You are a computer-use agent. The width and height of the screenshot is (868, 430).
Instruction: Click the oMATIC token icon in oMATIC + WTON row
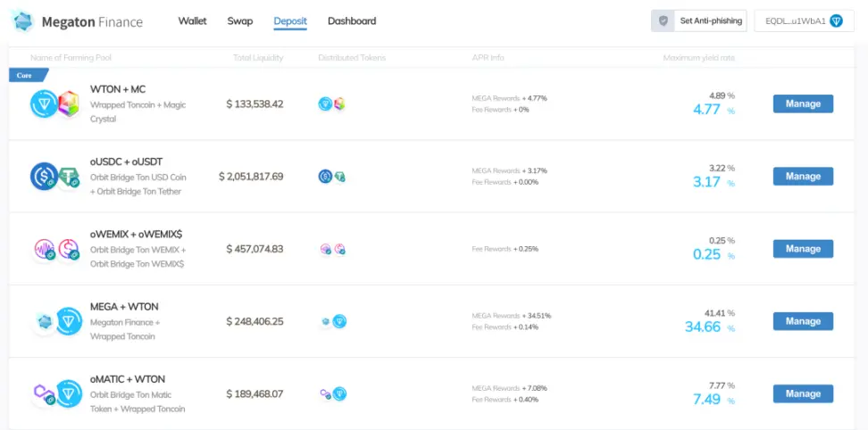pos(45,393)
